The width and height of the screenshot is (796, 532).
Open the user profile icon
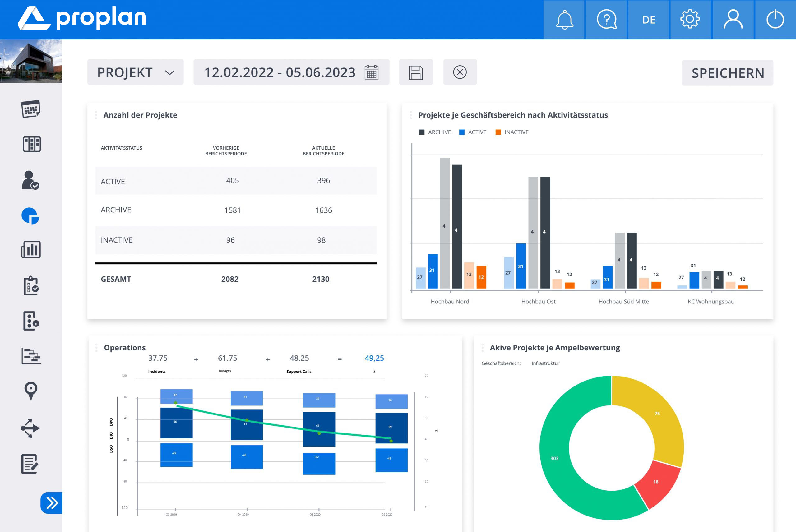click(x=733, y=20)
